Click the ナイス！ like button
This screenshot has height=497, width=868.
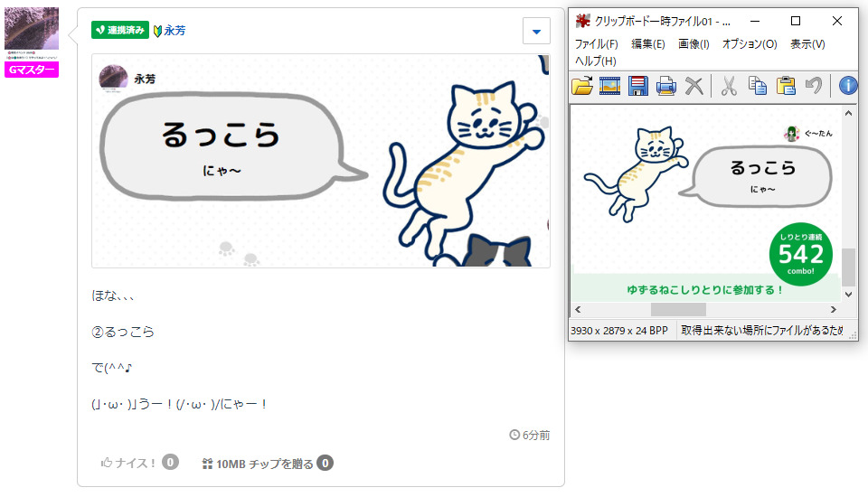click(139, 463)
